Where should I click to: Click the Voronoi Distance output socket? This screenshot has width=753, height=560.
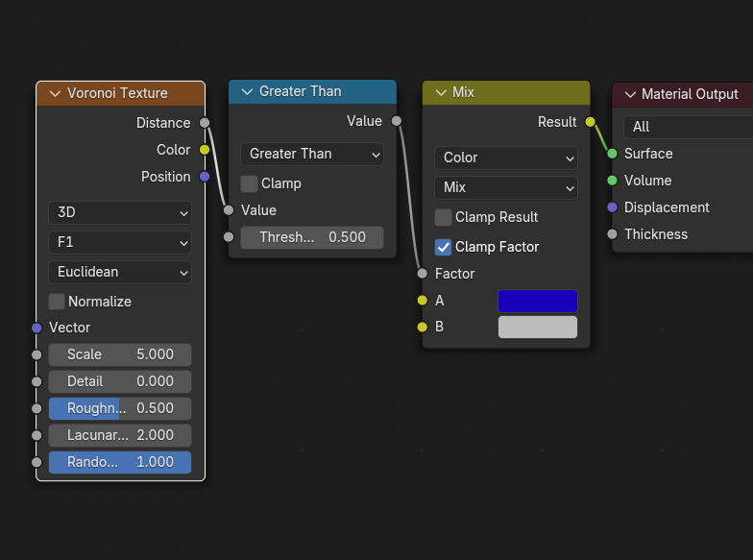click(x=205, y=123)
